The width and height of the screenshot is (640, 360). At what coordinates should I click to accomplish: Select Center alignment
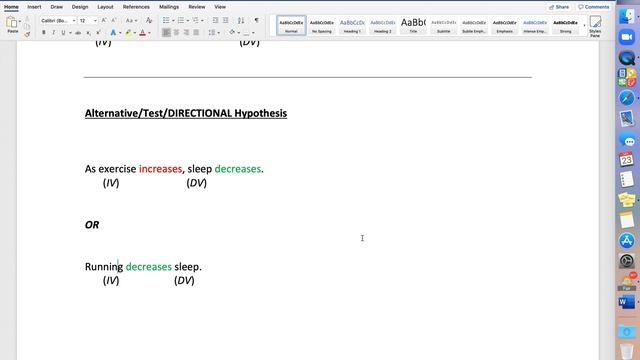(176, 33)
